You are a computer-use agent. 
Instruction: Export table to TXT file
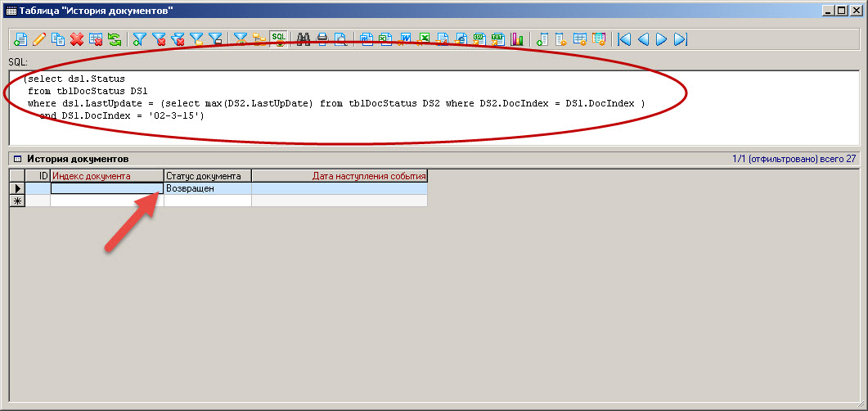tap(497, 39)
